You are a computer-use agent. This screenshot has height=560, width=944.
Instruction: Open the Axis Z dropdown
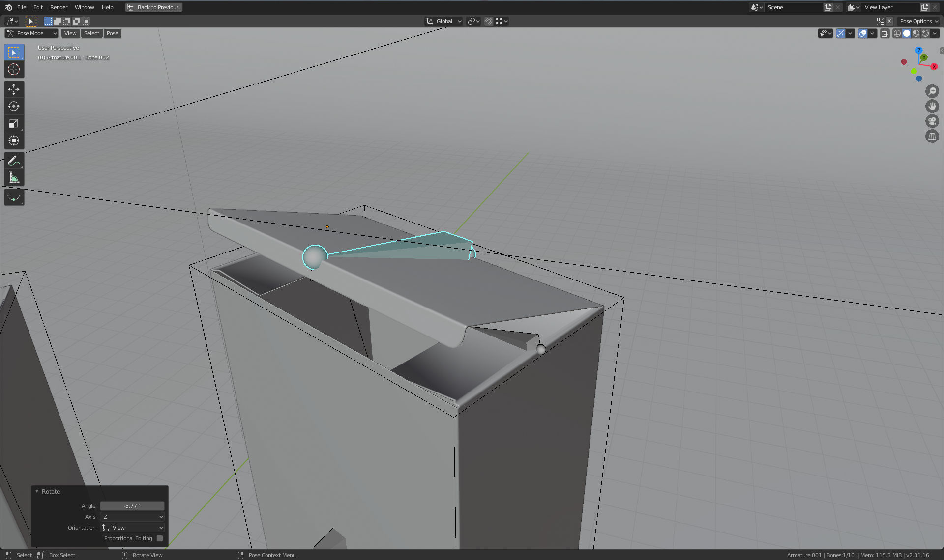(x=132, y=517)
